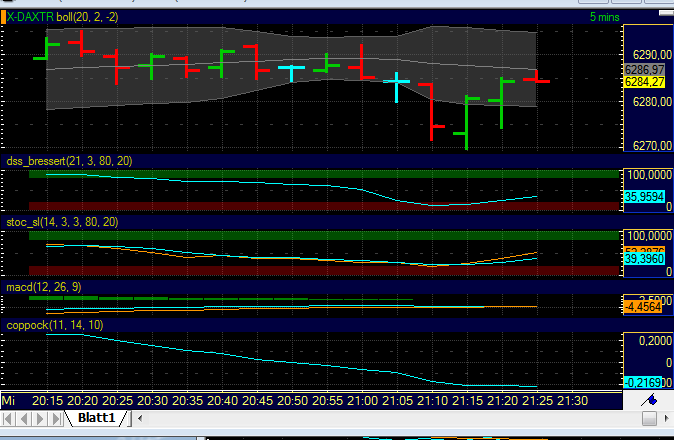Click the 20:15 time axis label

[x=48, y=400]
